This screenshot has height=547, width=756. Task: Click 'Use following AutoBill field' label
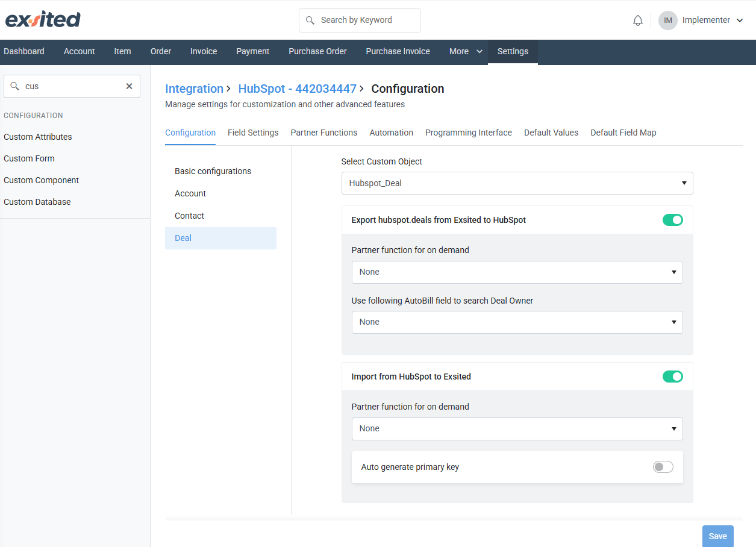click(x=443, y=301)
